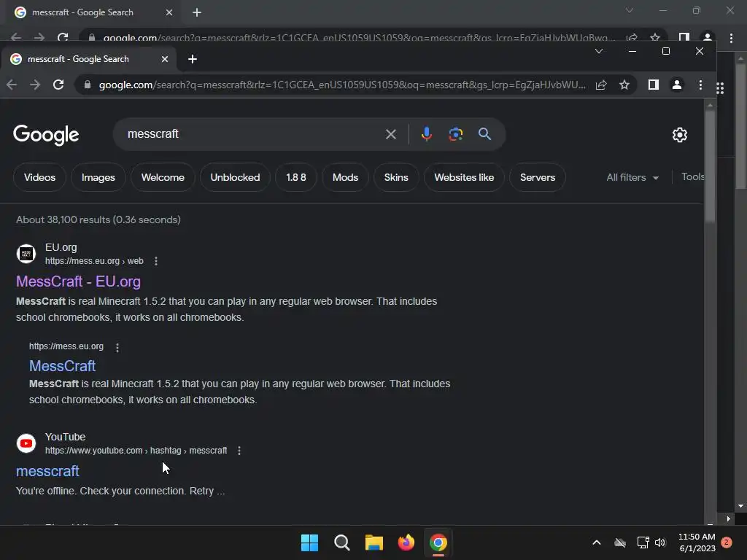Submit search with magnifying glass icon
747x560 pixels.
pyautogui.click(x=484, y=134)
